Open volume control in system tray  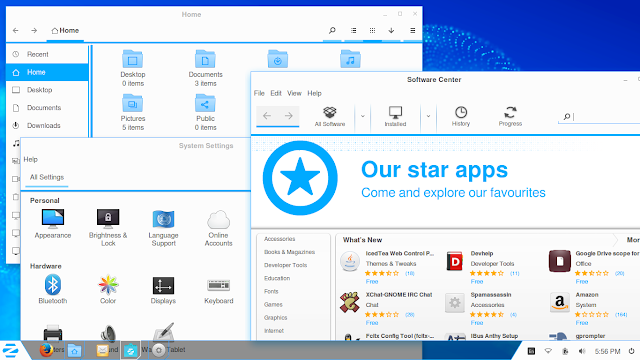[582, 351]
